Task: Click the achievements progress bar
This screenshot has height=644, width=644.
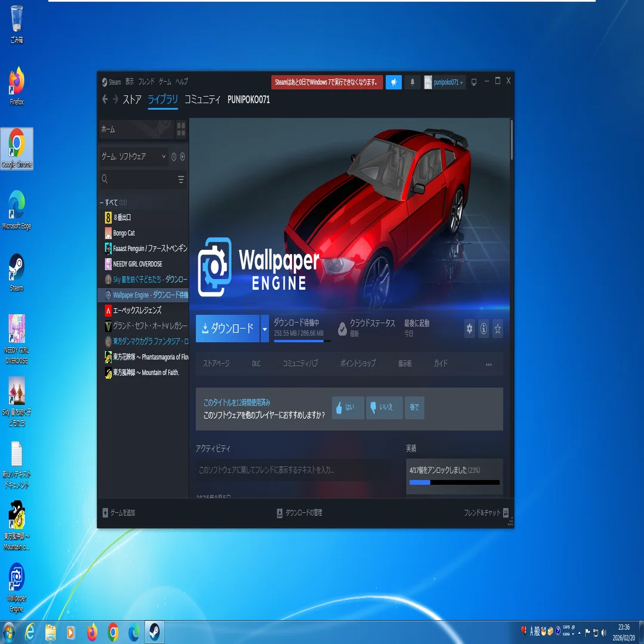Action: (454, 482)
